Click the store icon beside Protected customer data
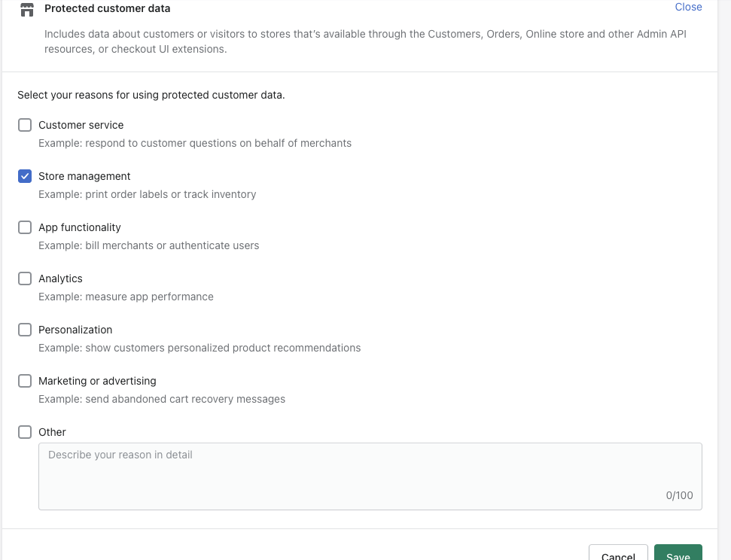The width and height of the screenshot is (731, 560). [x=27, y=10]
